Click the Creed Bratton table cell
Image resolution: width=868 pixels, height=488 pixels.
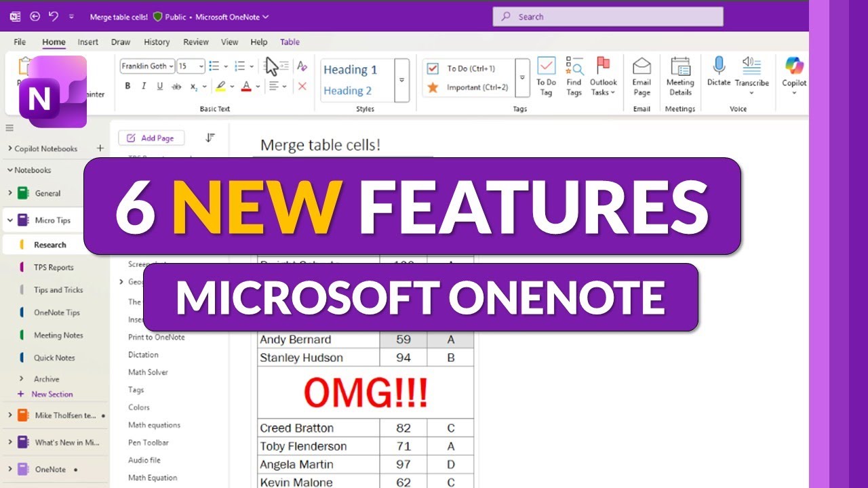coord(319,428)
